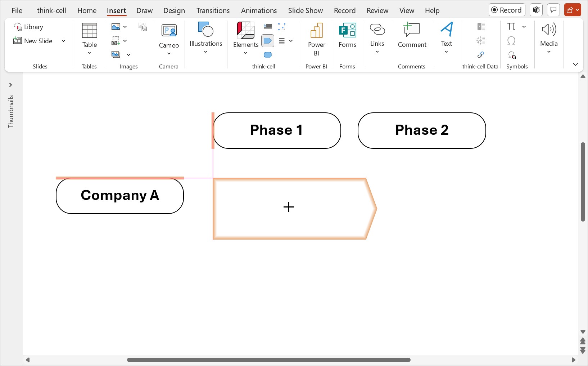
Task: Click the Record button at top right
Action: point(507,10)
